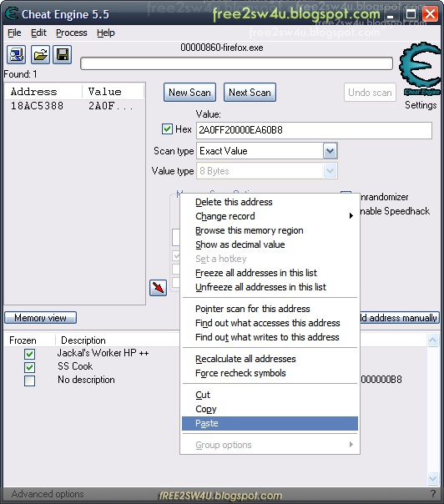Expand the Group options submenu
The height and width of the screenshot is (504, 444).
click(x=270, y=445)
